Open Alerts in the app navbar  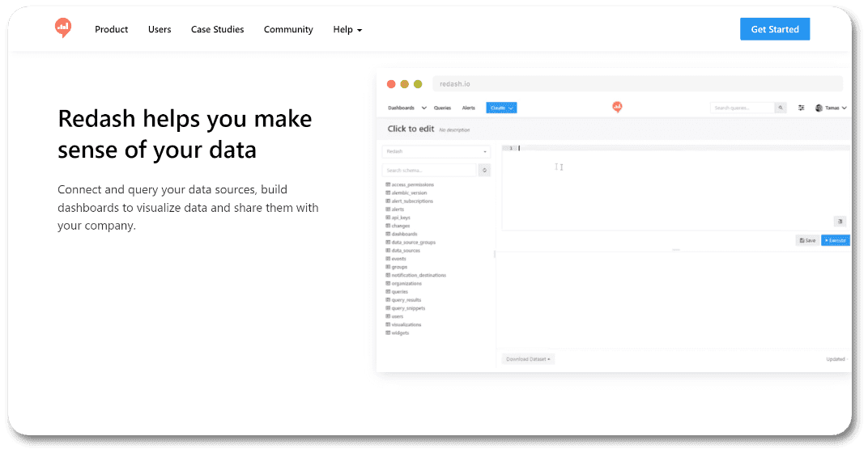468,108
